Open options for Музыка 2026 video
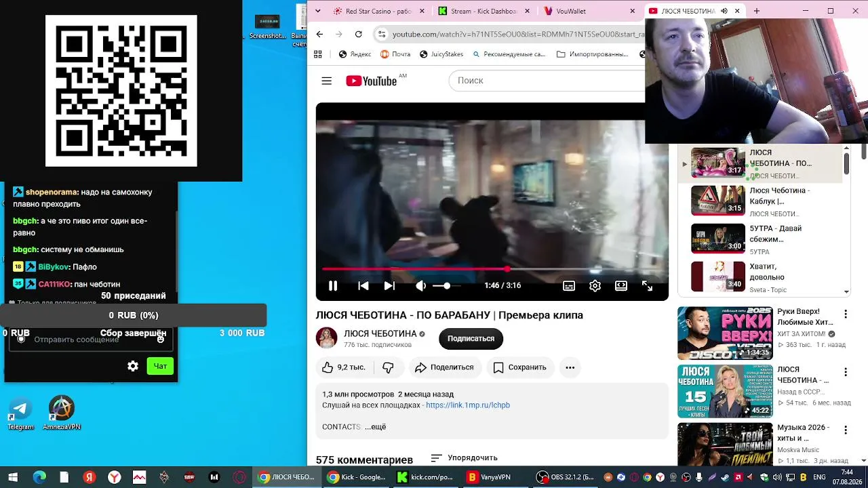 pyautogui.click(x=846, y=430)
